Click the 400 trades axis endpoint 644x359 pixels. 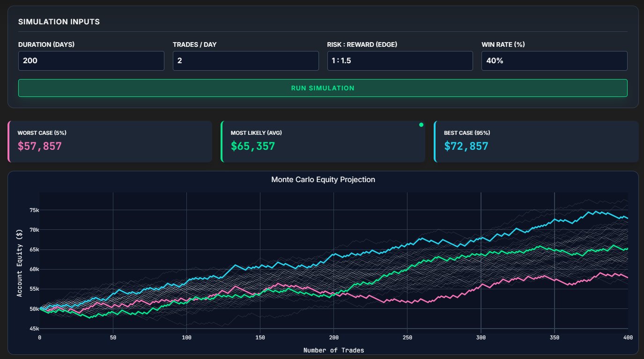(628, 336)
